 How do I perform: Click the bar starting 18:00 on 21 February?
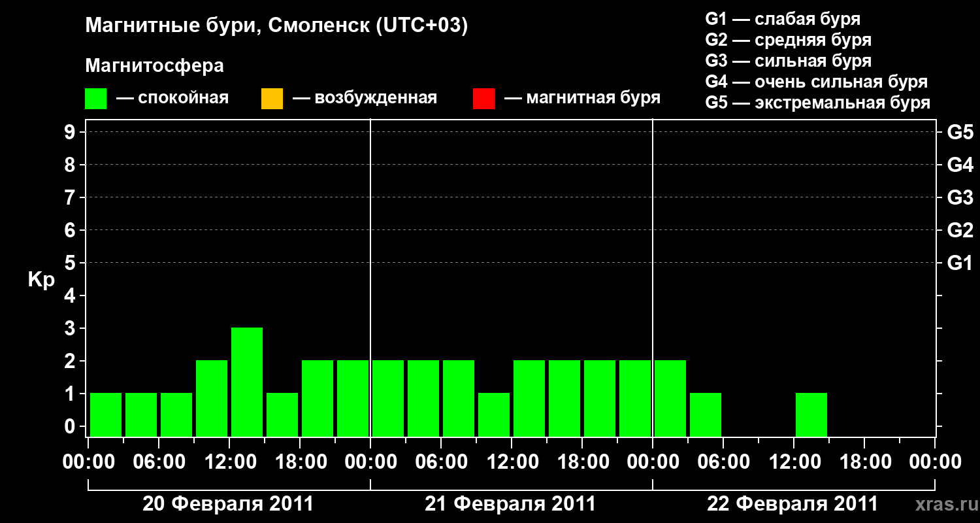pos(600,398)
